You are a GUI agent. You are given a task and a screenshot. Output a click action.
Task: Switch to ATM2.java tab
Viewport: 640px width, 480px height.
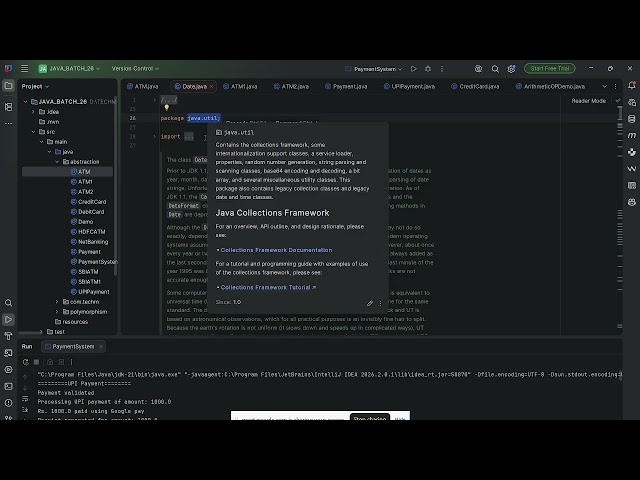(291, 87)
